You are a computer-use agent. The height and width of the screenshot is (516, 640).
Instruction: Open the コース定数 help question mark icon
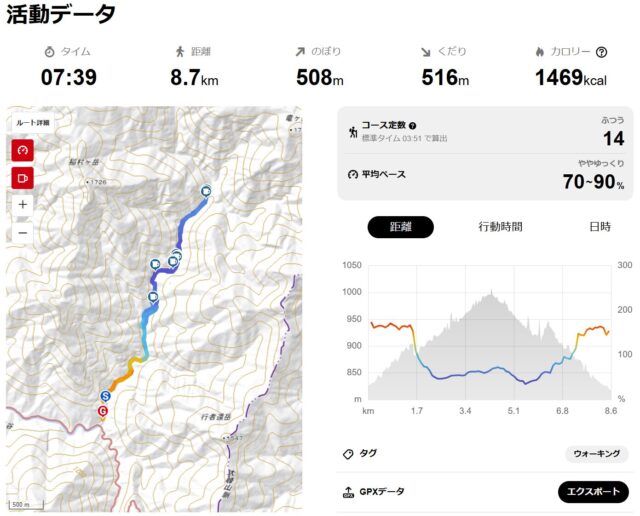coord(413,126)
